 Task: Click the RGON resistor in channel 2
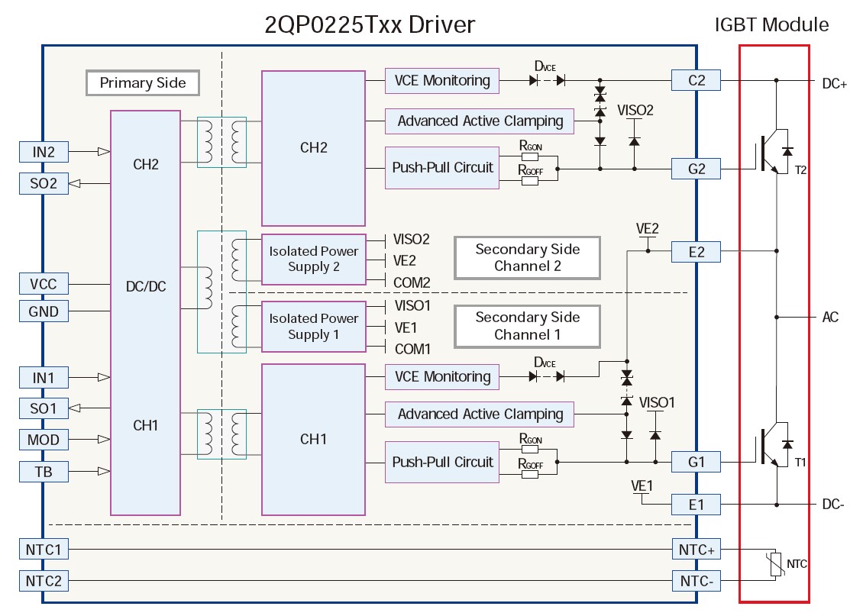click(x=529, y=156)
